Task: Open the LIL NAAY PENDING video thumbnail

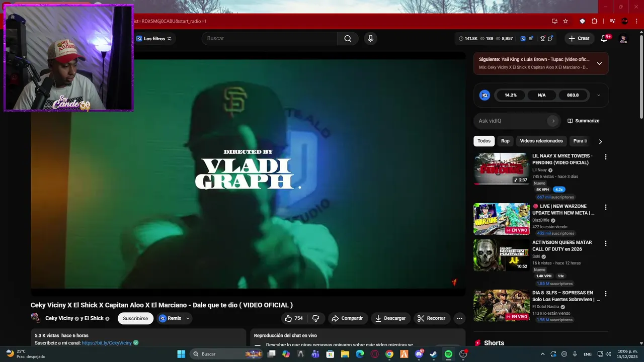Action: pyautogui.click(x=502, y=169)
